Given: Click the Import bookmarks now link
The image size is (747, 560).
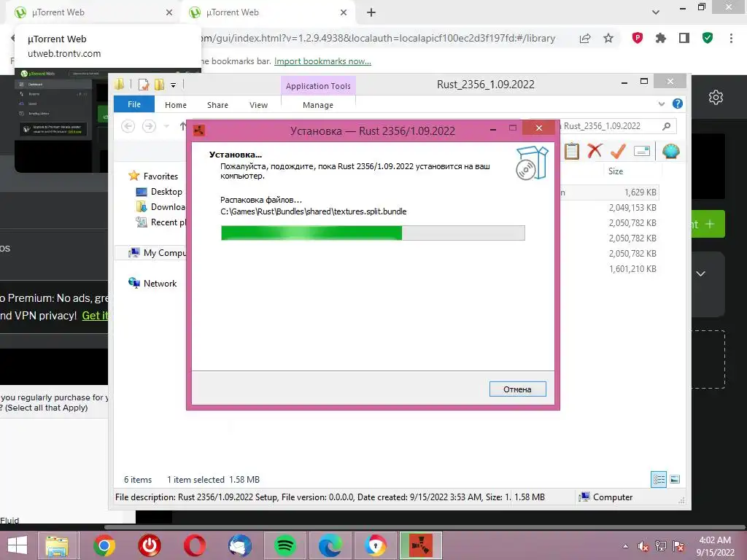Looking at the screenshot, I should (322, 61).
